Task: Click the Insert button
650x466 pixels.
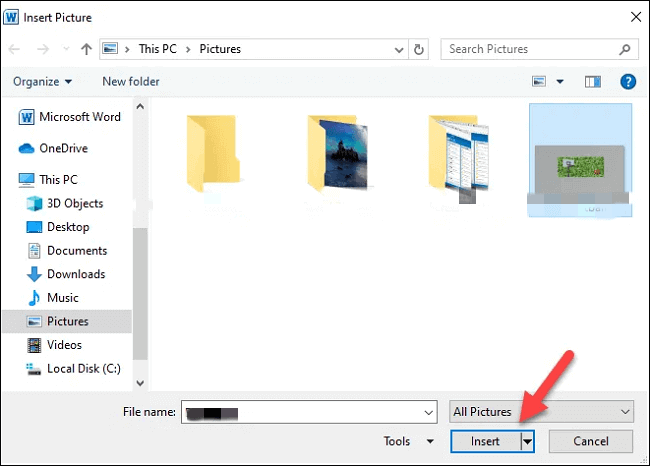Action: tap(485, 441)
